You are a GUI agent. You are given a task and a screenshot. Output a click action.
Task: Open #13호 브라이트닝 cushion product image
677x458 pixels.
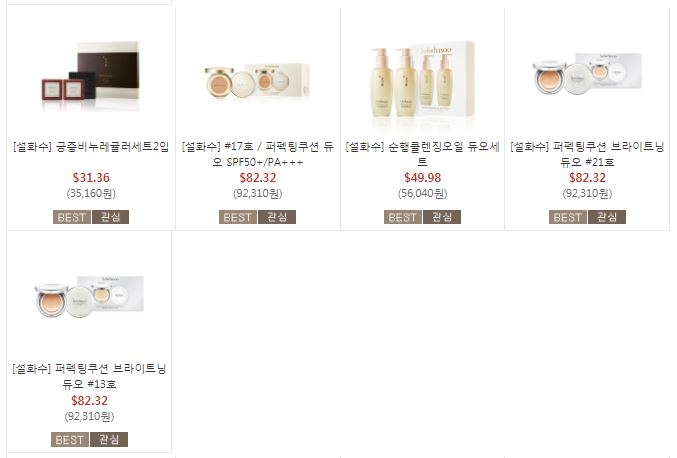[89, 296]
